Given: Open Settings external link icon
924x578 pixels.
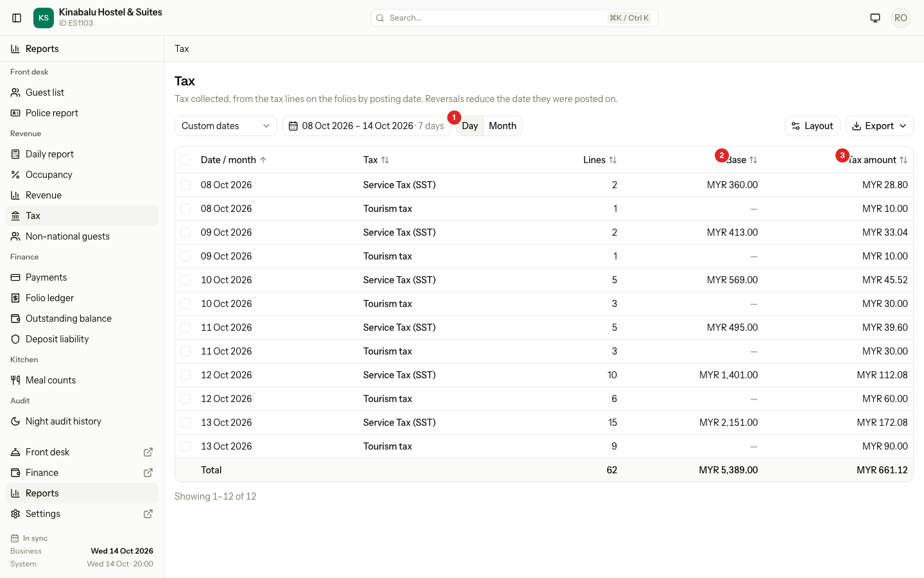Looking at the screenshot, I should tap(148, 514).
